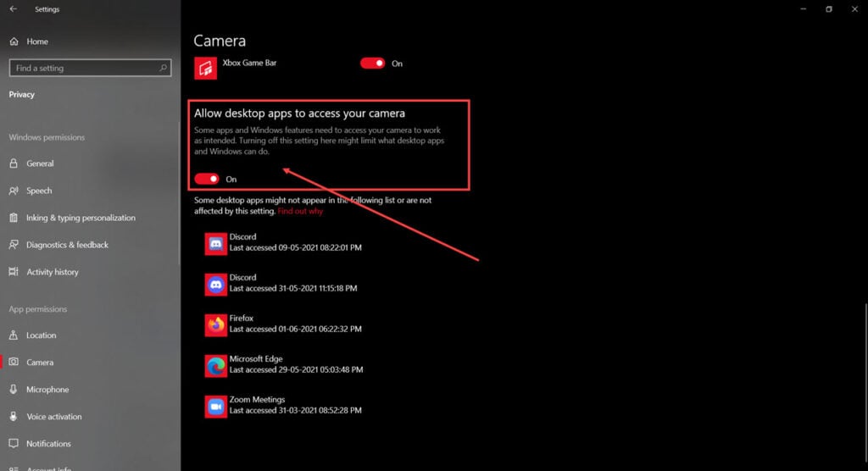Minimize the Settings window
Image resolution: width=868 pixels, height=471 pixels.
[x=804, y=8]
